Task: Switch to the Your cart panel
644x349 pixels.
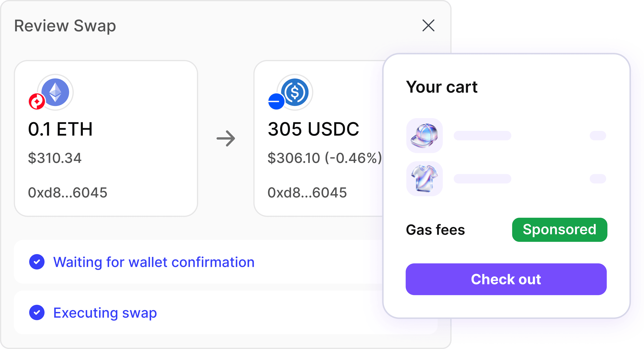Action: pos(442,87)
